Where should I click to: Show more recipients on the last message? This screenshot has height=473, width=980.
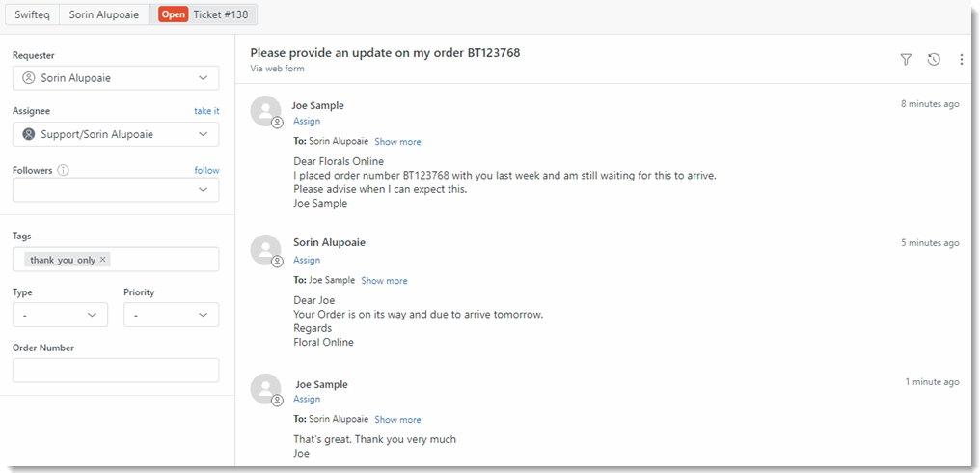click(397, 420)
